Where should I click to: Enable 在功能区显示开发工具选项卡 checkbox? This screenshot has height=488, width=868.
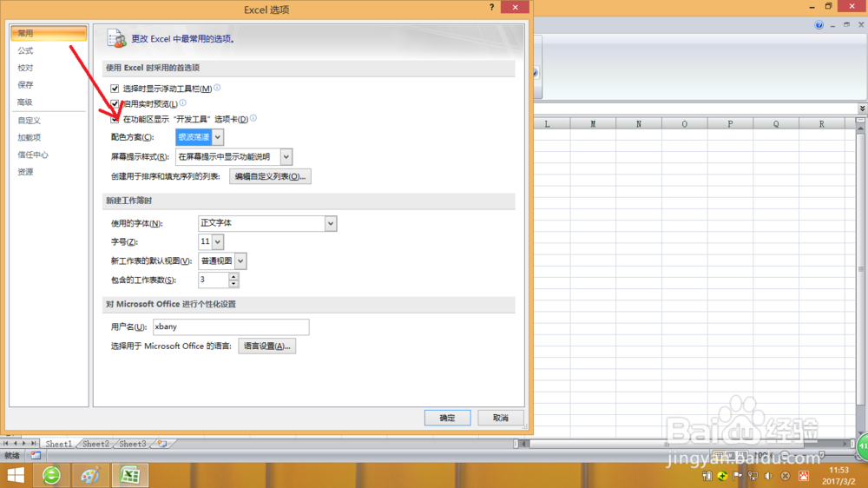coord(115,119)
